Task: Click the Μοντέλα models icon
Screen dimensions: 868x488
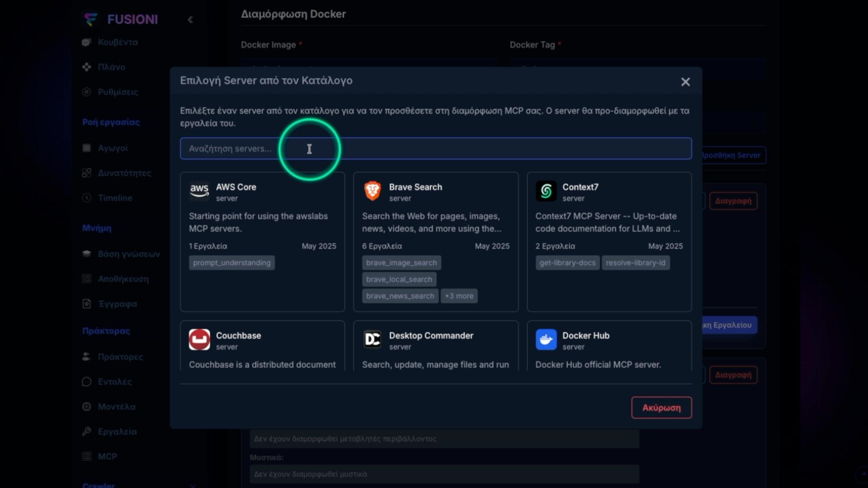Action: coord(87,406)
